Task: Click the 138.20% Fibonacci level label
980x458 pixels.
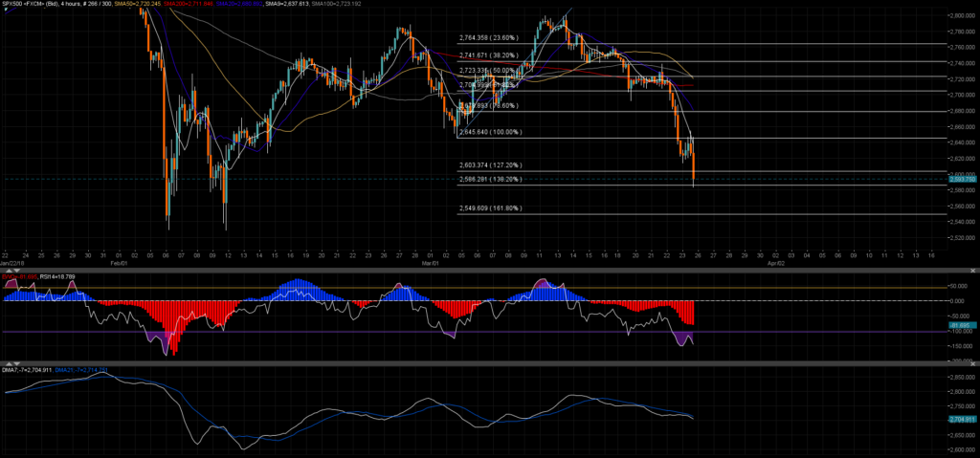Action: 491,180
